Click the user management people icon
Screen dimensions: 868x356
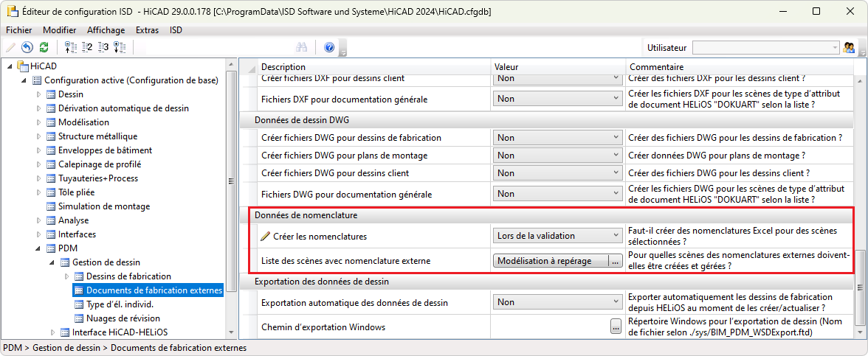coord(850,47)
